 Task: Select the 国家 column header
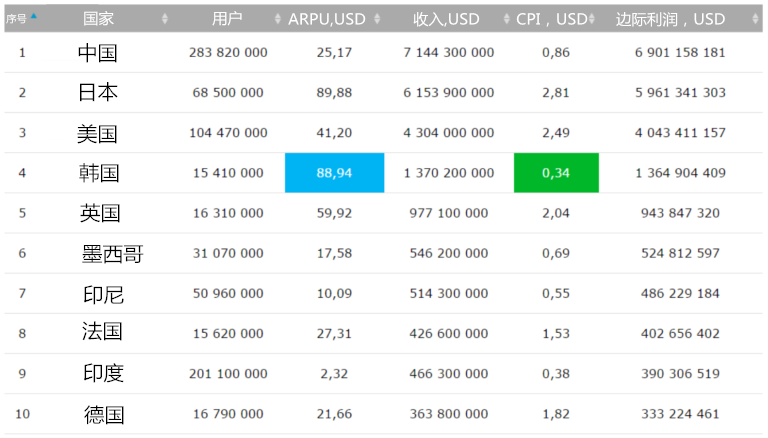[98, 19]
